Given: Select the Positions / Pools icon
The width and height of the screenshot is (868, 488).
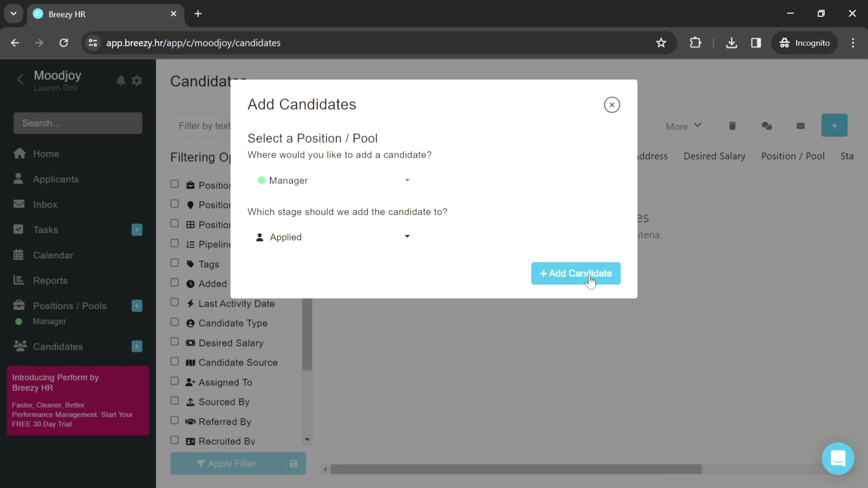Looking at the screenshot, I should (19, 305).
